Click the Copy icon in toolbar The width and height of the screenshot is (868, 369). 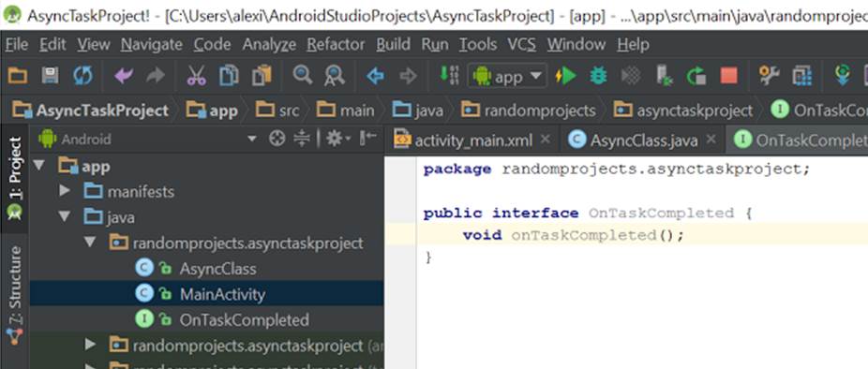pos(229,75)
